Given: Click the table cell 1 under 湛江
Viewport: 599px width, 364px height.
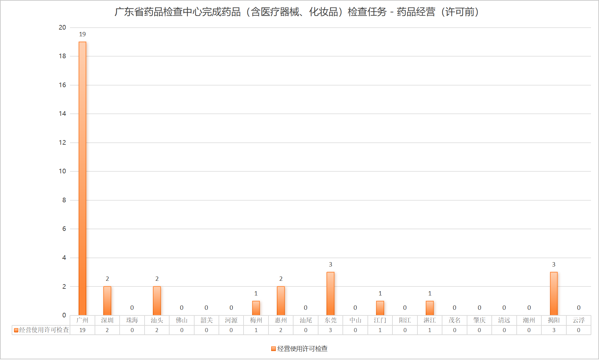Looking at the screenshot, I should [x=430, y=330].
